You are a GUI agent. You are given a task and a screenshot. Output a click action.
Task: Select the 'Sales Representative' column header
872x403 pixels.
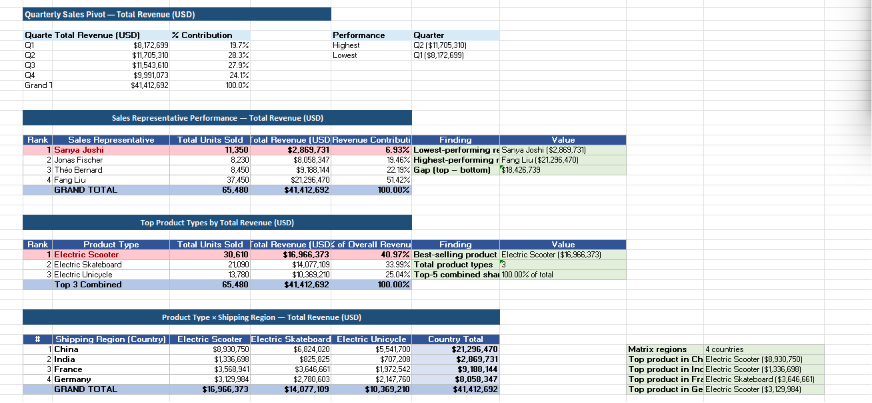tap(111, 140)
